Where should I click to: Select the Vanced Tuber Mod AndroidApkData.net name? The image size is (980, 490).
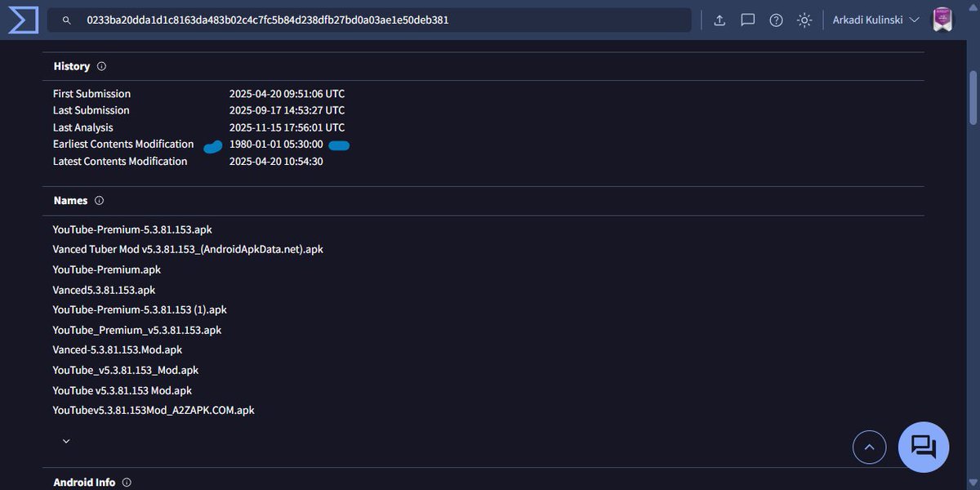(188, 249)
